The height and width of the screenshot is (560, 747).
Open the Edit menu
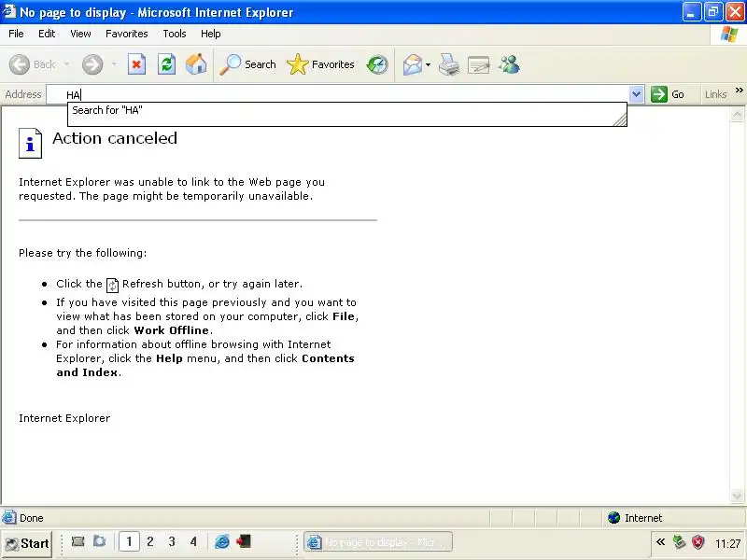47,34
